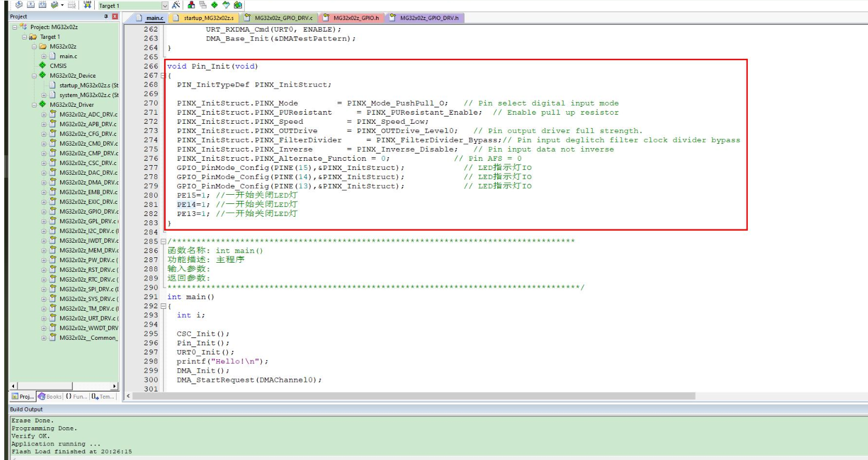Click "Verify OK." in Build Output
This screenshot has height=460, width=868.
(x=31, y=436)
